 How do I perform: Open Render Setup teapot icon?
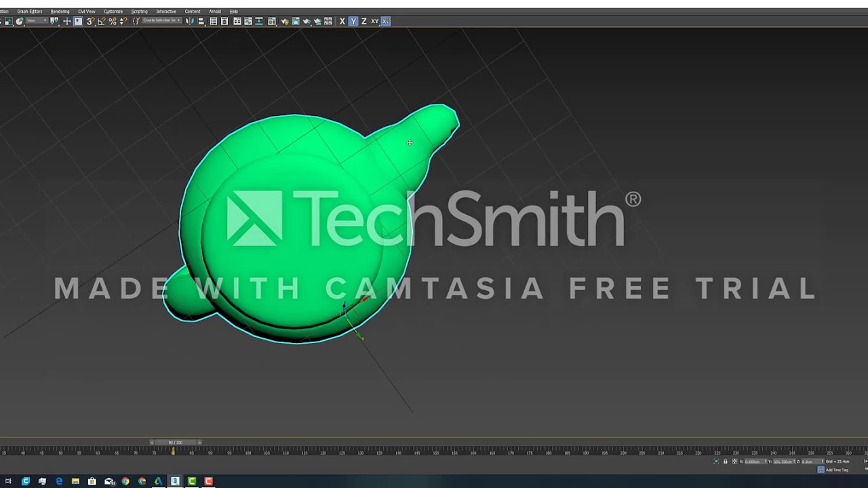[284, 22]
